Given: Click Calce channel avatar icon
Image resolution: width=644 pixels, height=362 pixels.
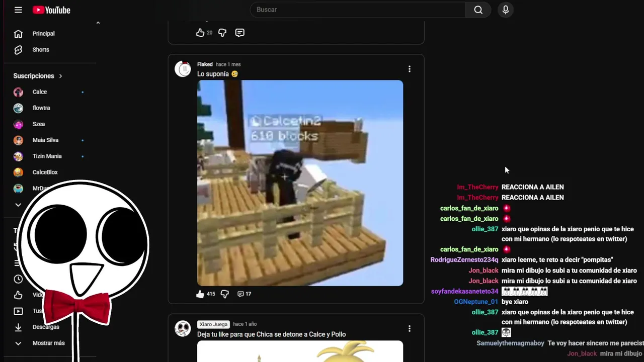Looking at the screenshot, I should point(18,92).
